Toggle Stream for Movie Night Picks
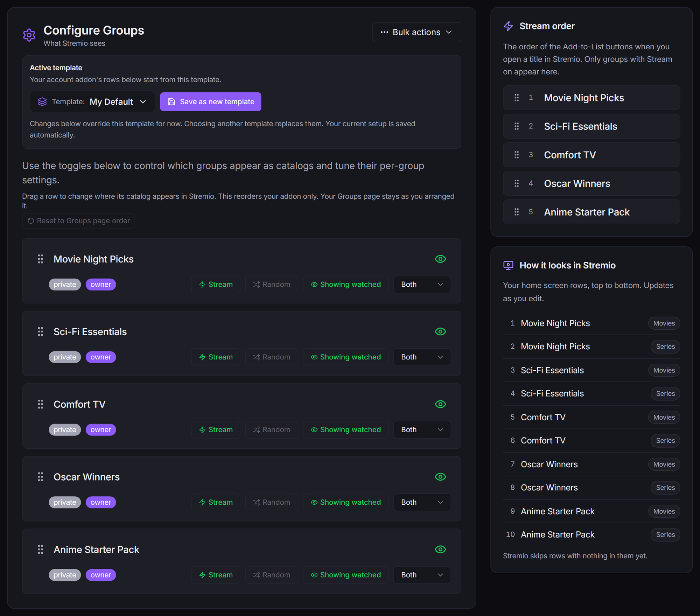The image size is (700, 616). point(216,285)
